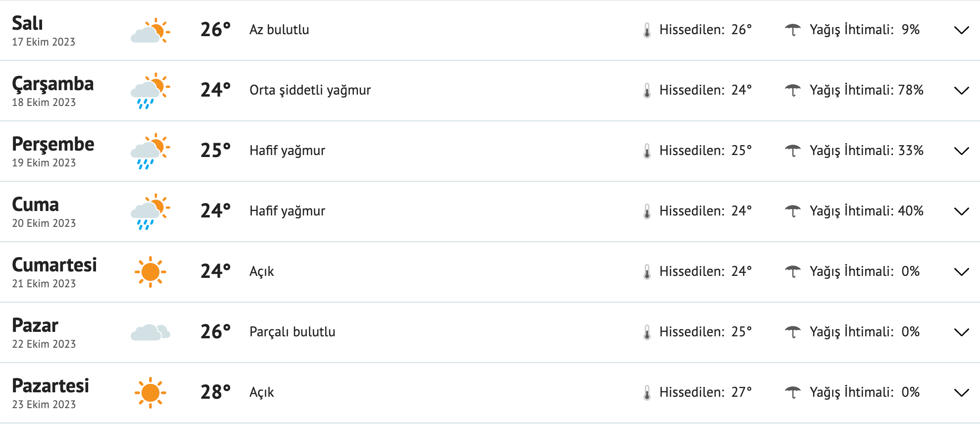980x424 pixels.
Task: Click the sun icon for Cumartesi
Action: [150, 272]
